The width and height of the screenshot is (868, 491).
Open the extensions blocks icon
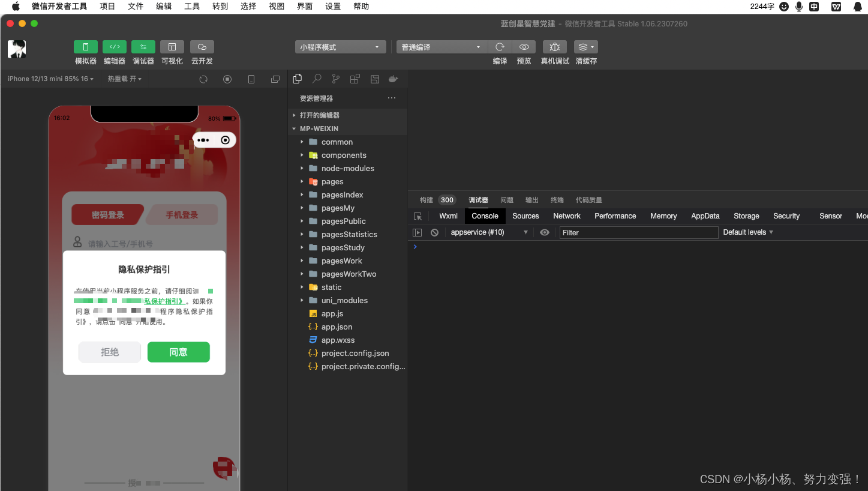pos(355,79)
